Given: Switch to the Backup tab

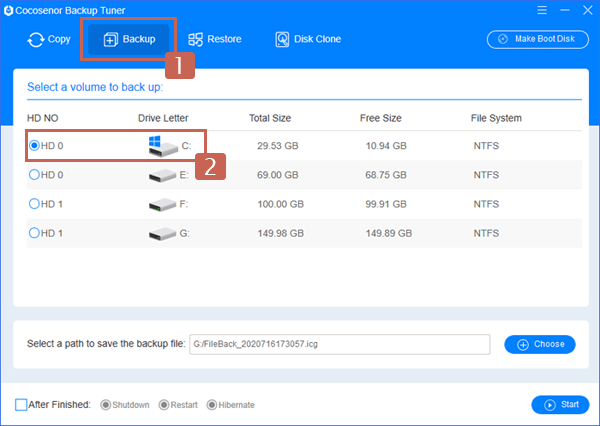Looking at the screenshot, I should coord(129,39).
